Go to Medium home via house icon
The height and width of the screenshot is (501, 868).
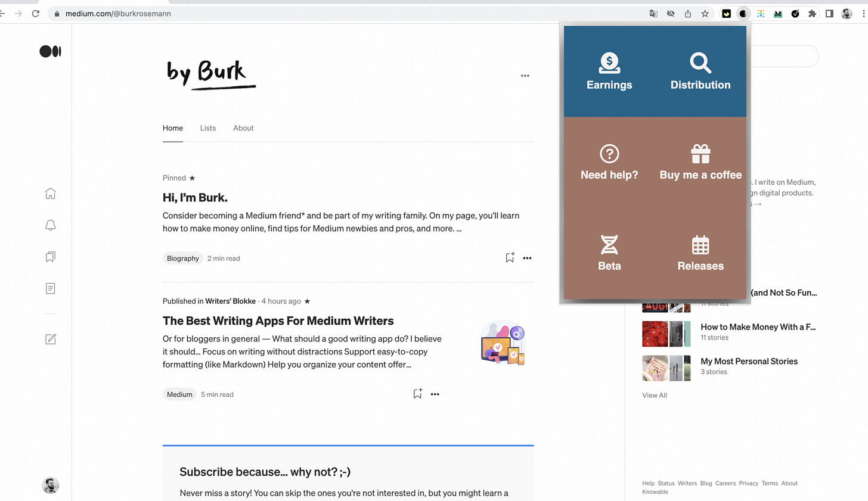tap(51, 194)
